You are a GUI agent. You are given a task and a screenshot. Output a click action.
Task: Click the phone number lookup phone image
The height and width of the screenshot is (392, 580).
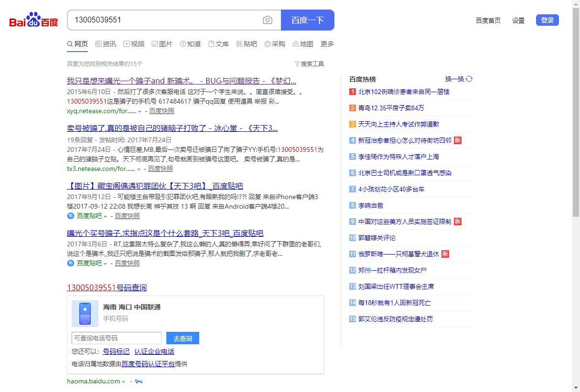click(85, 314)
